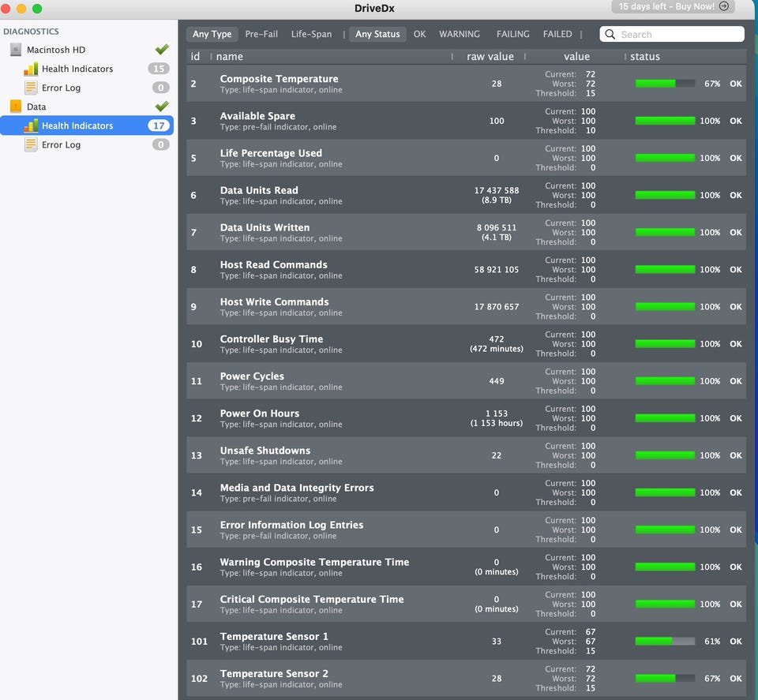The image size is (758, 700).
Task: Sort by the raw value column header
Action: [x=490, y=57]
